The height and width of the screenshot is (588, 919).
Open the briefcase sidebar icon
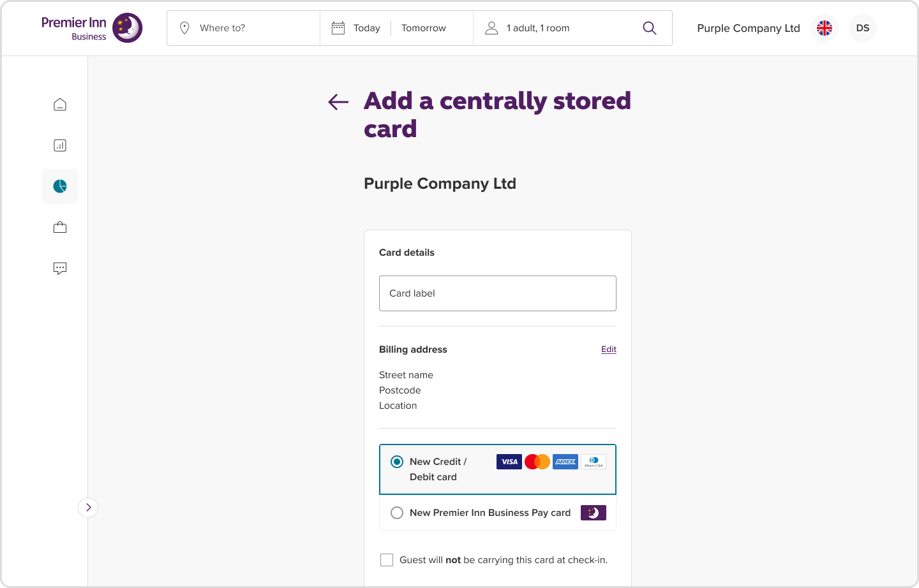point(60,227)
